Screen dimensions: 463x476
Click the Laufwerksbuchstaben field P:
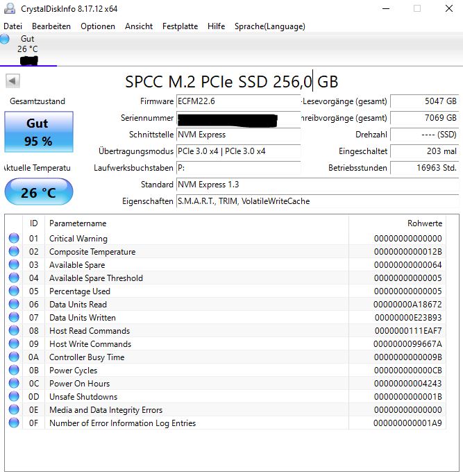[238, 168]
